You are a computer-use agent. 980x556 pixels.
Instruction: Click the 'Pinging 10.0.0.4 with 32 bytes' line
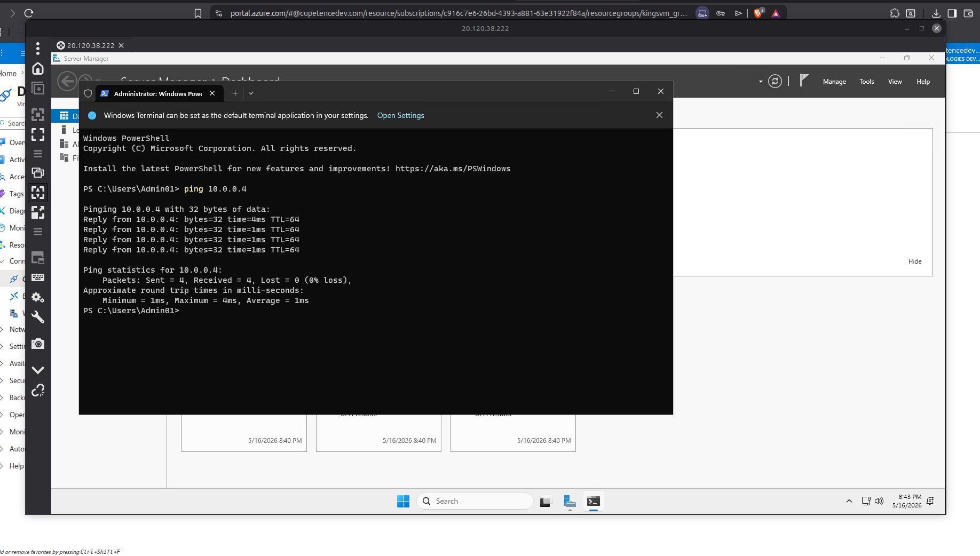(x=176, y=209)
